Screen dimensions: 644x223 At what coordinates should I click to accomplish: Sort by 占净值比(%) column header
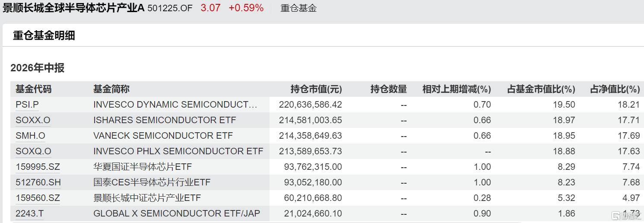click(x=615, y=89)
